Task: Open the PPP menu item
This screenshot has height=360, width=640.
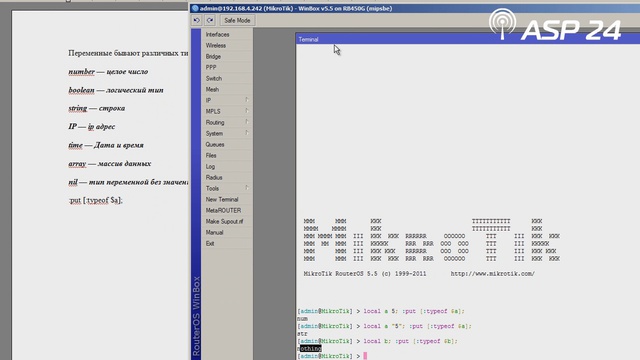Action: [x=227, y=68]
